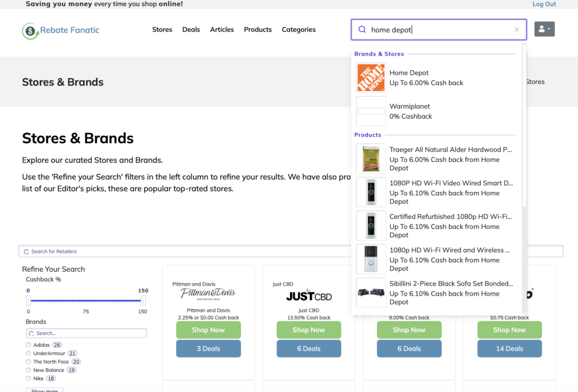Select 1080p HD Wi-Fi Wired and Wireless result
Image resolution: width=578 pixels, height=392 pixels.
(436, 259)
